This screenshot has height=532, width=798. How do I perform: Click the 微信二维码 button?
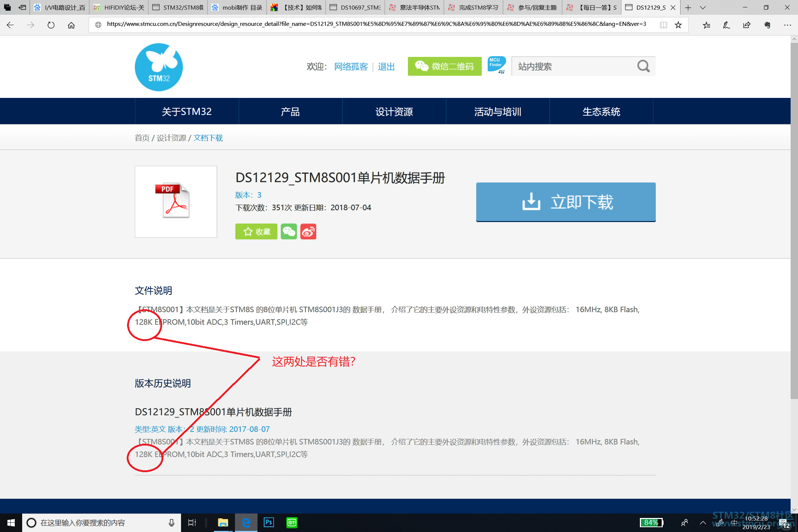click(445, 66)
